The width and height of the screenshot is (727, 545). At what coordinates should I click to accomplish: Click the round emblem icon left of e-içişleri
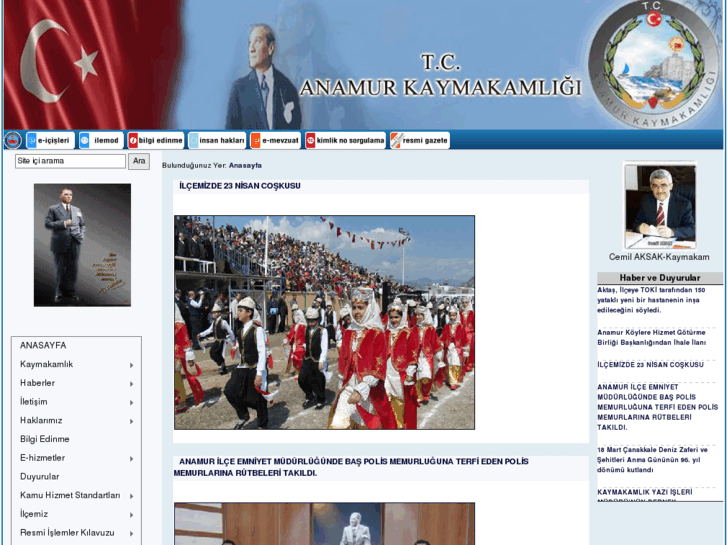(13, 140)
